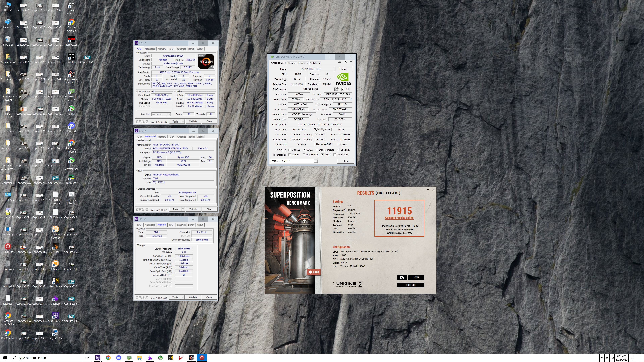Screen dimensions: 644x362
Task: Click SAVE in Superposition results
Action: (x=416, y=277)
